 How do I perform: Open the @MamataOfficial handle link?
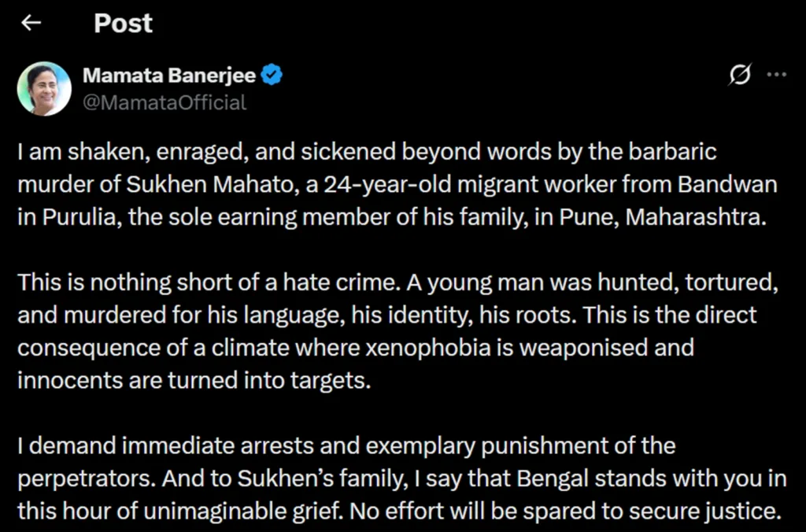pos(165,102)
